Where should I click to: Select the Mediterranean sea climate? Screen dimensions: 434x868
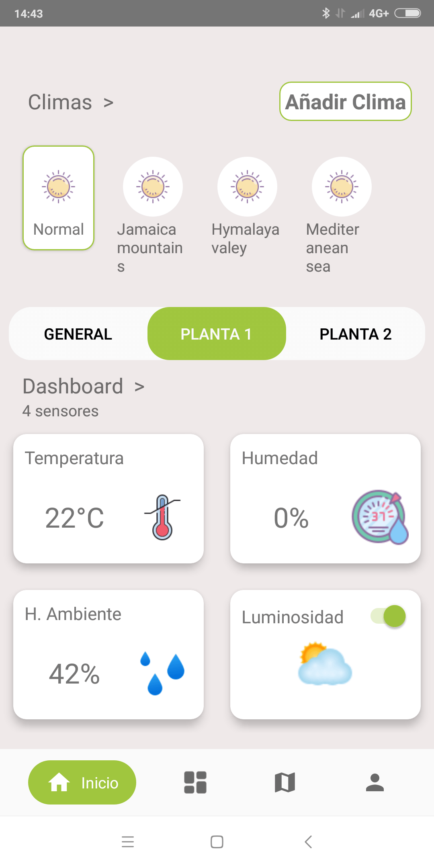(342, 186)
